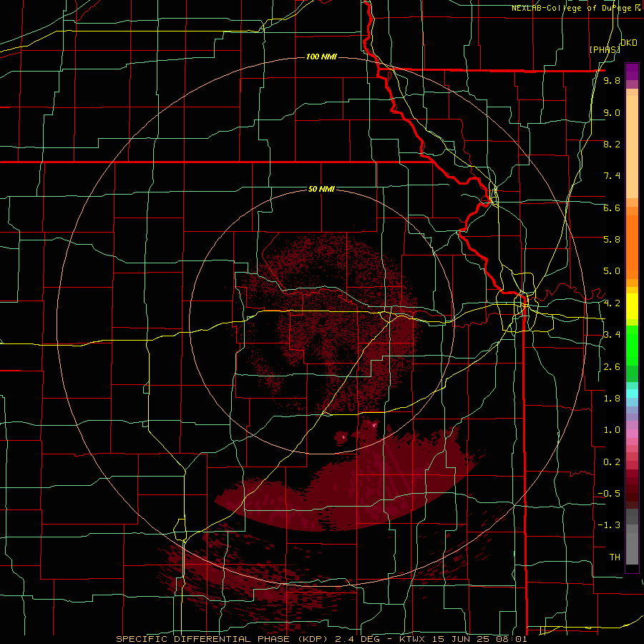Click the 5.8 scale value
This screenshot has width=644, height=644.
click(612, 240)
